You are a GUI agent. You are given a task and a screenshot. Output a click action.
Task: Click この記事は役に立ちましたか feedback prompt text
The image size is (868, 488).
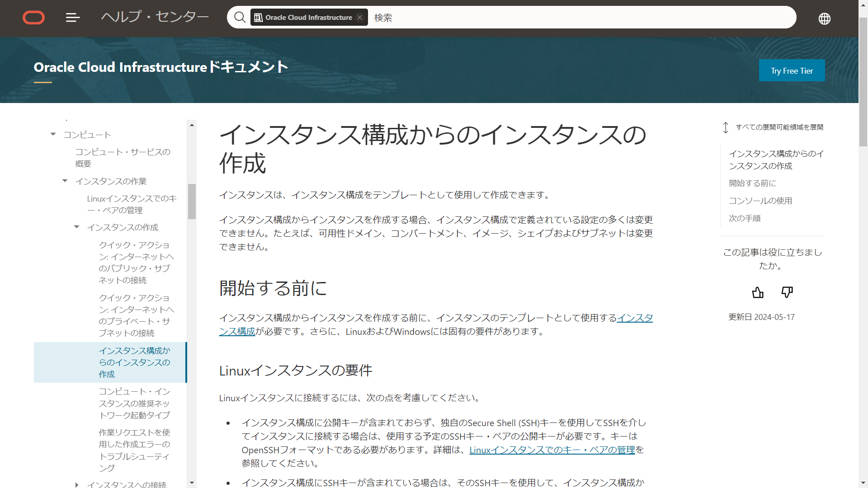tap(773, 259)
